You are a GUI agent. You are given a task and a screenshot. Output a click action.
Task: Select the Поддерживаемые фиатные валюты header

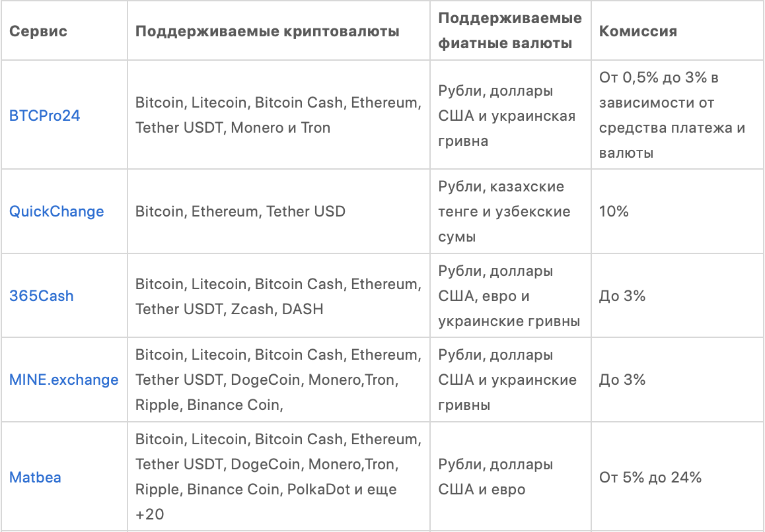pos(510,31)
